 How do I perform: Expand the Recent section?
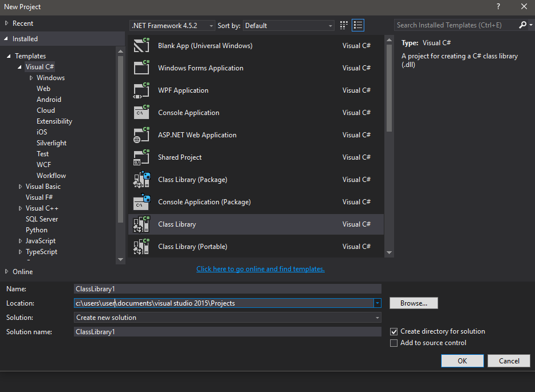pos(6,23)
